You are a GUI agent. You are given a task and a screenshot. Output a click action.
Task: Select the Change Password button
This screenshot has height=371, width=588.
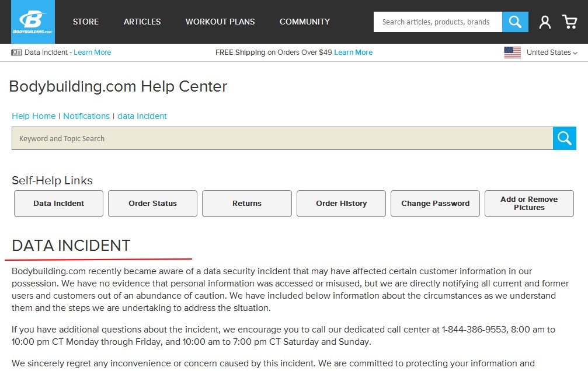[x=435, y=204]
